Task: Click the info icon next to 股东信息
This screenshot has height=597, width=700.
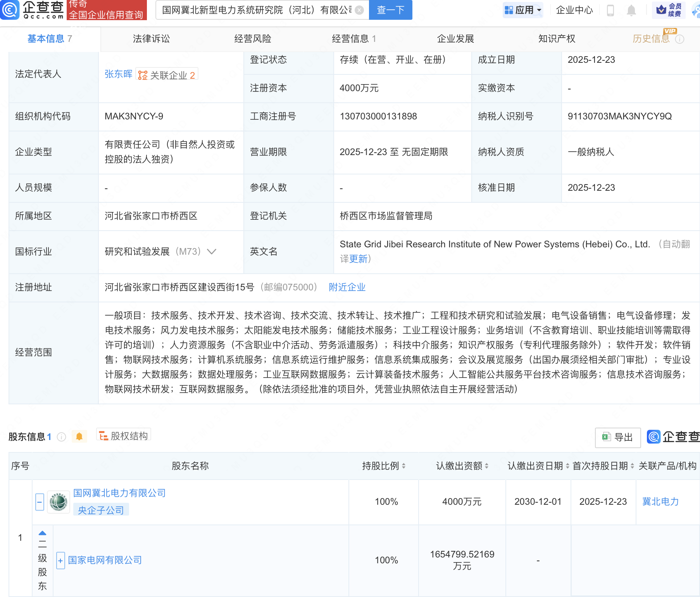Action: 61,437
